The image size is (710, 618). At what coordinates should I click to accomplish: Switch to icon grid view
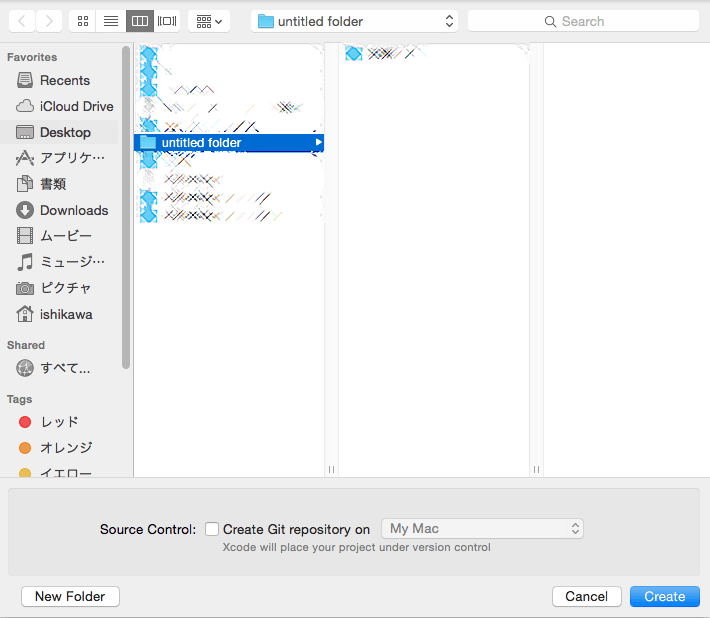click(x=83, y=21)
